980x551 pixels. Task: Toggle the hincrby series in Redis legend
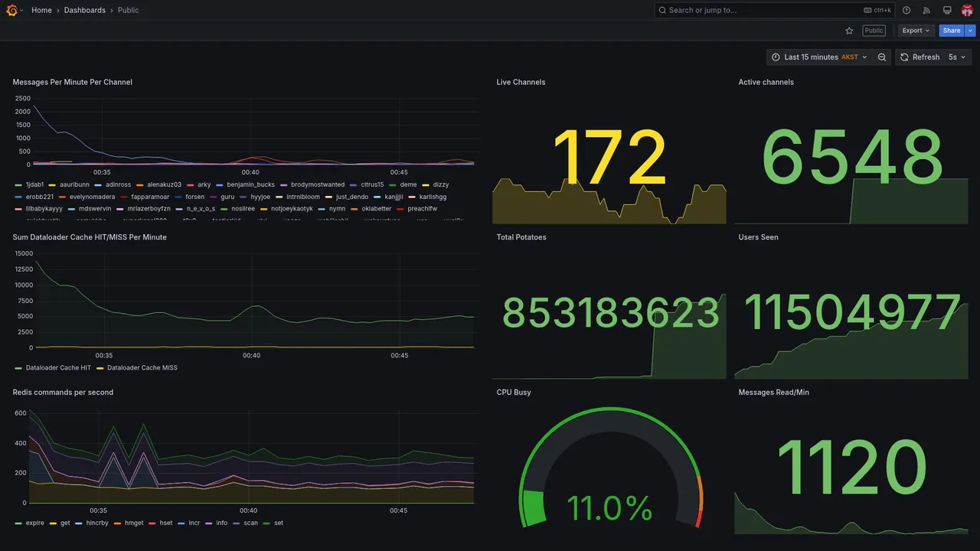97,523
